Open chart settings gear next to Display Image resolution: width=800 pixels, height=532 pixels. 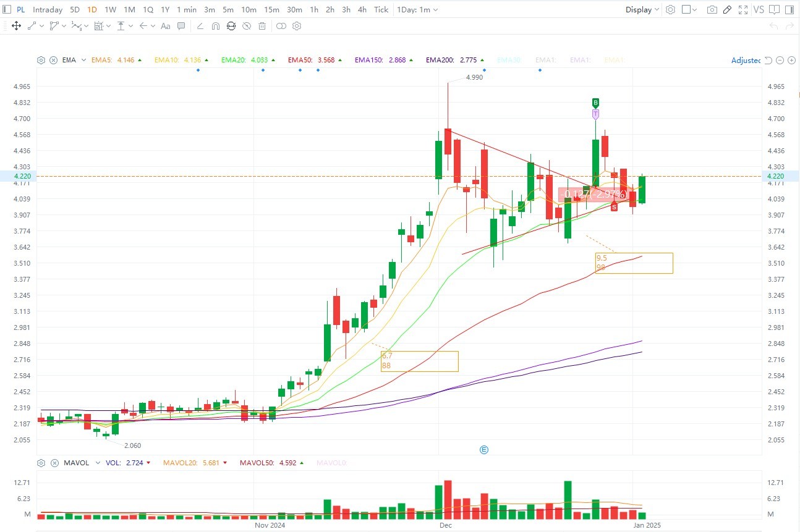pos(670,9)
